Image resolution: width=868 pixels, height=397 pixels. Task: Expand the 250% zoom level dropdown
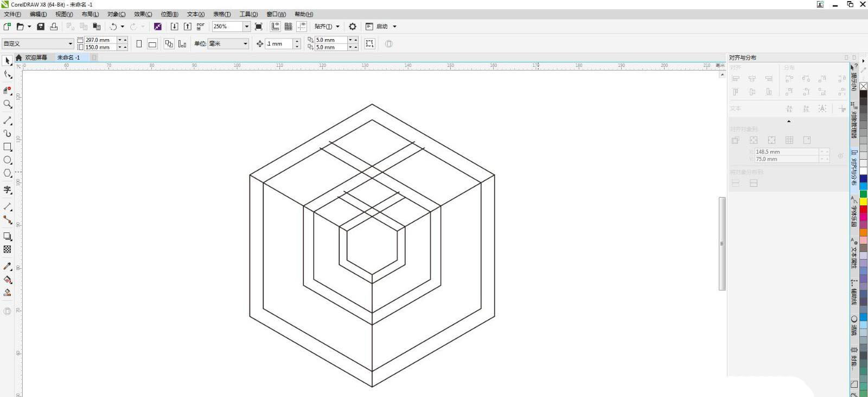pyautogui.click(x=246, y=27)
